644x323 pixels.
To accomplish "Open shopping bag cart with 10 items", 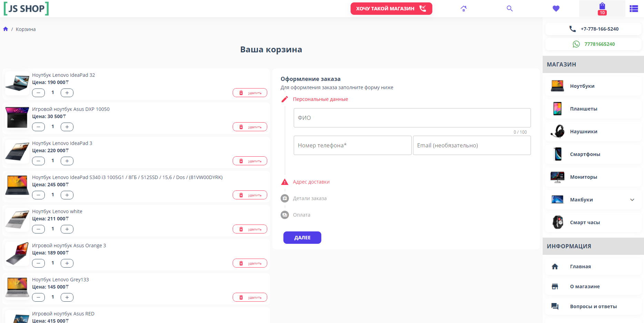I will coord(602,9).
